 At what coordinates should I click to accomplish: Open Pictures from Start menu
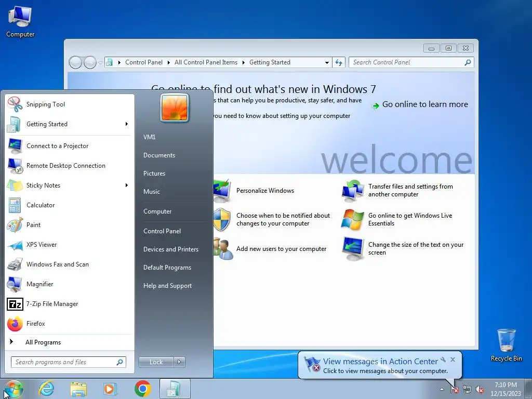pos(154,174)
